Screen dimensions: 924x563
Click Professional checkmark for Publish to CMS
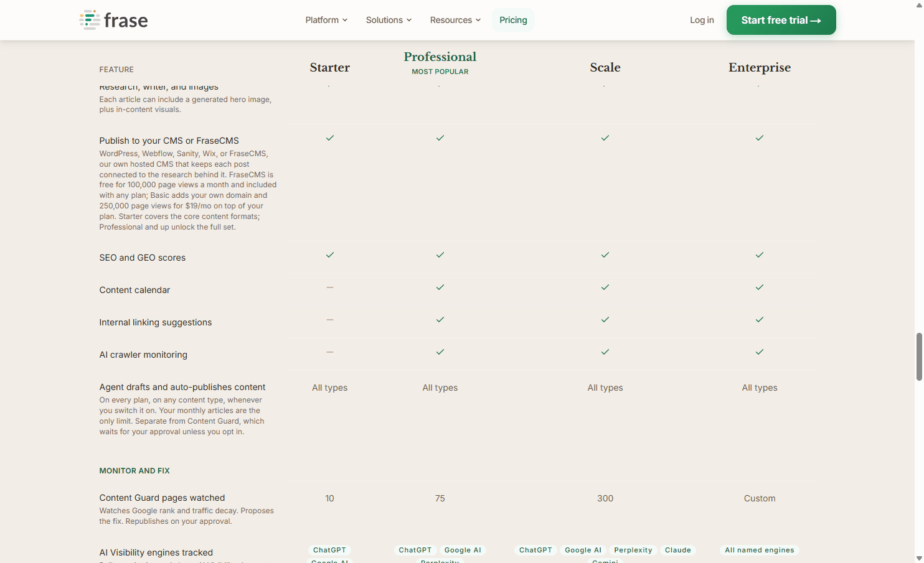point(440,138)
